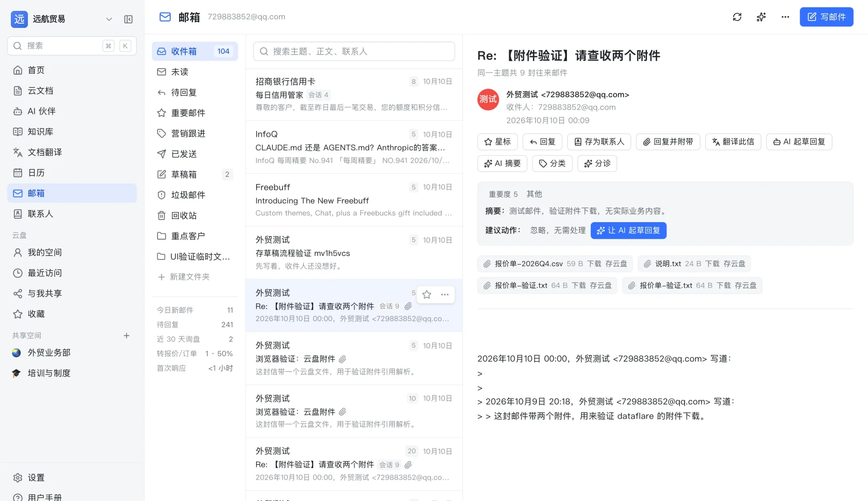Save 说明.txt to cloud drive via 存云盘
The width and height of the screenshot is (868, 501).
coord(734,264)
